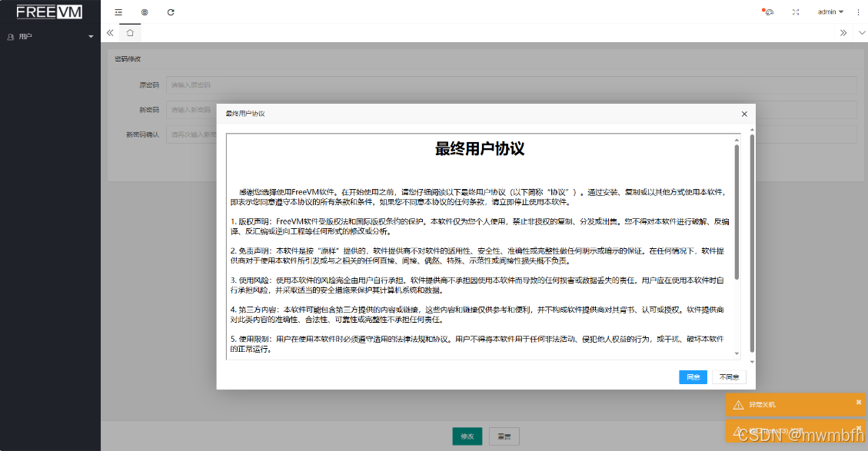Click the paragraph starting with 2. 免责声明
868x451 pixels.
(x=477, y=256)
